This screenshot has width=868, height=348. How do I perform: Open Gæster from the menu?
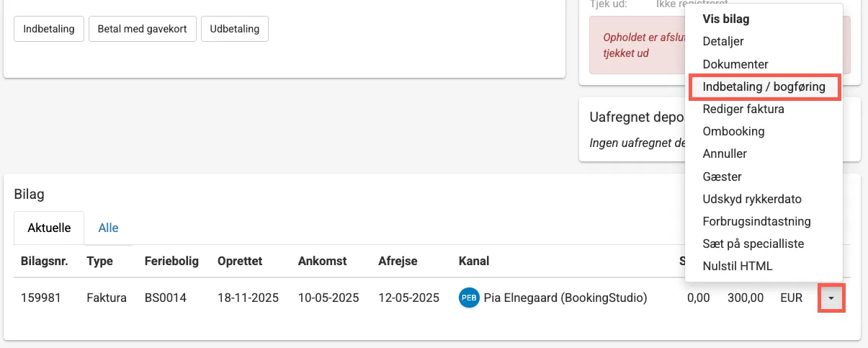point(722,177)
